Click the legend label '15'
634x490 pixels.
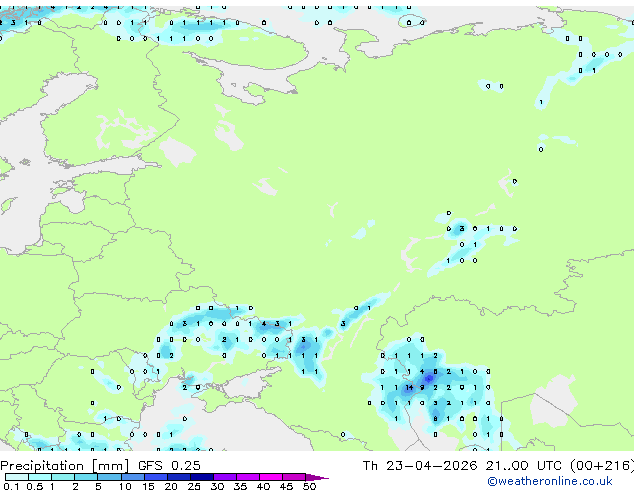tap(148, 486)
